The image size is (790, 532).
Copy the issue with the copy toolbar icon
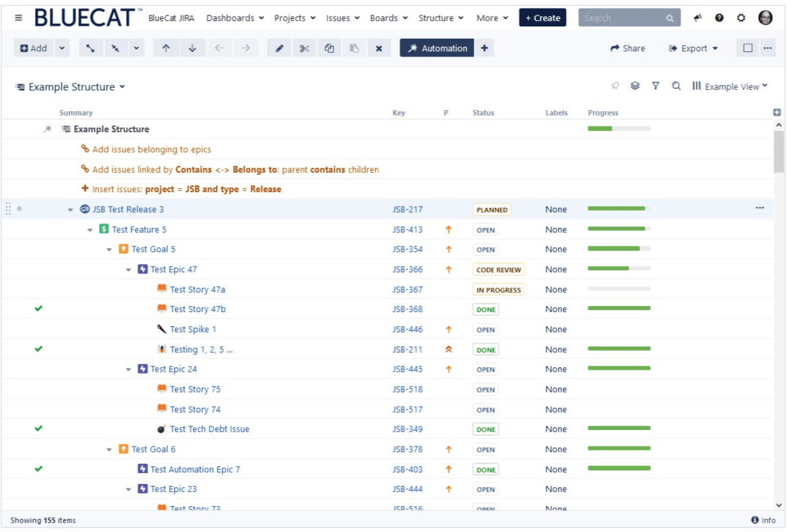[329, 48]
